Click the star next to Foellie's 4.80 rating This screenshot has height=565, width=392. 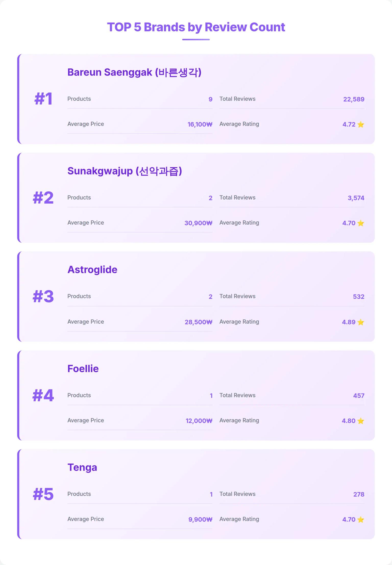361,421
